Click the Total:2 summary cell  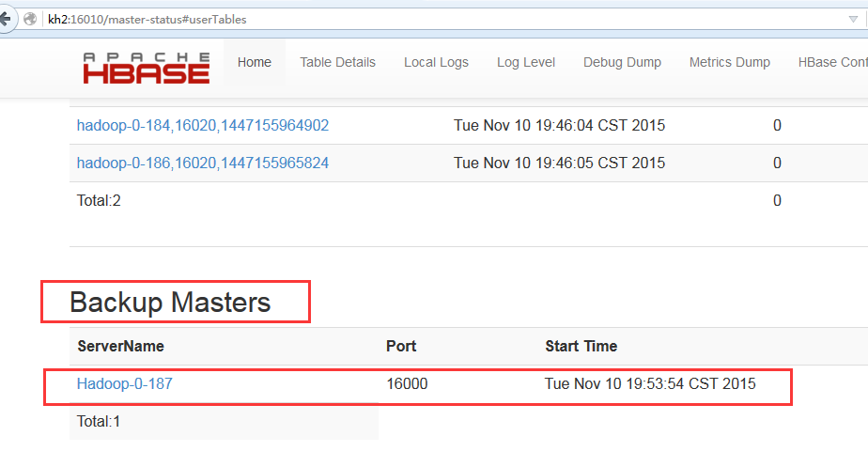tap(99, 200)
